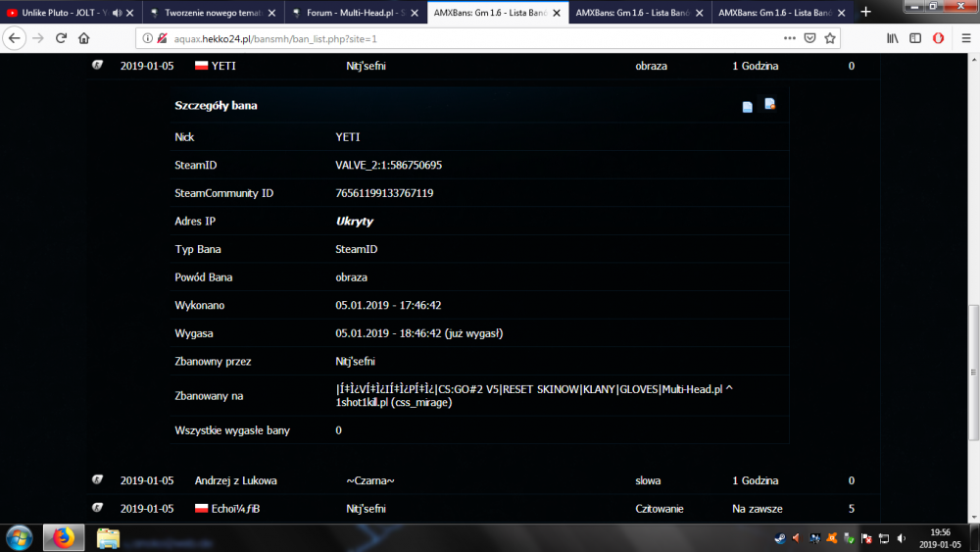Click the first document icon in Szczegóły bana

748,107
